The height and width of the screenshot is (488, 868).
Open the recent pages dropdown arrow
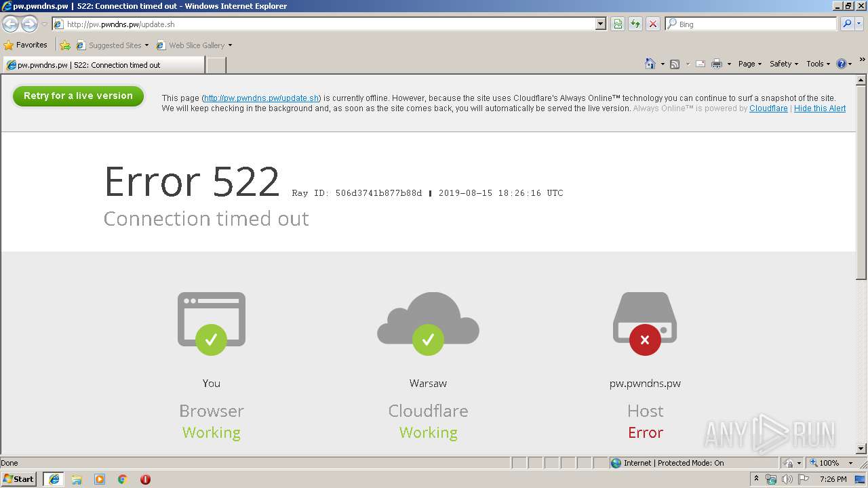click(44, 24)
